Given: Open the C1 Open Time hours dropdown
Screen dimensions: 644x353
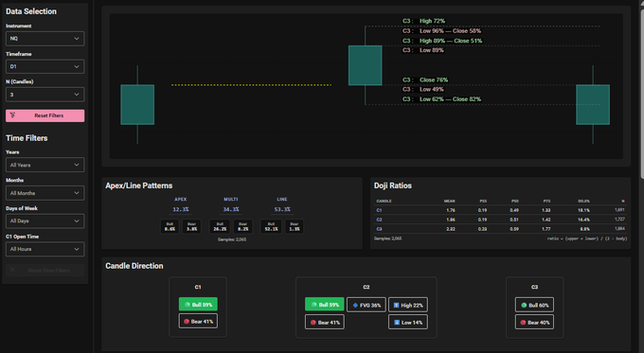Looking at the screenshot, I should 45,249.
